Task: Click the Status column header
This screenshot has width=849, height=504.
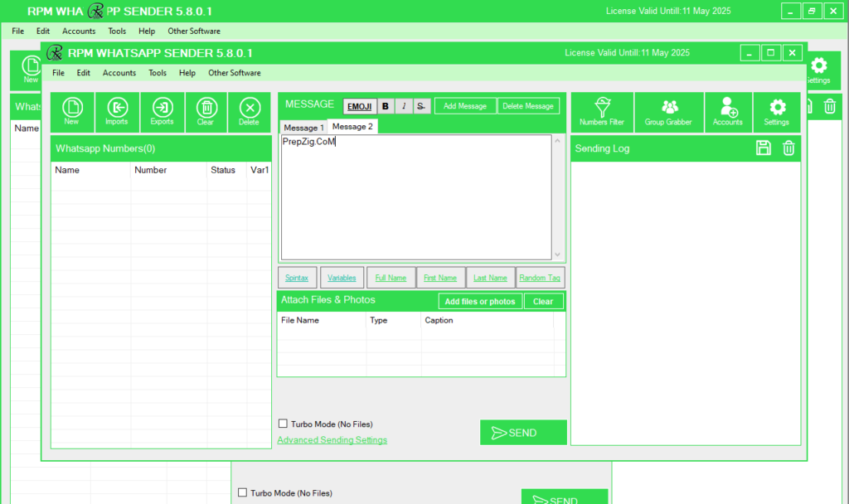Action: pos(226,170)
